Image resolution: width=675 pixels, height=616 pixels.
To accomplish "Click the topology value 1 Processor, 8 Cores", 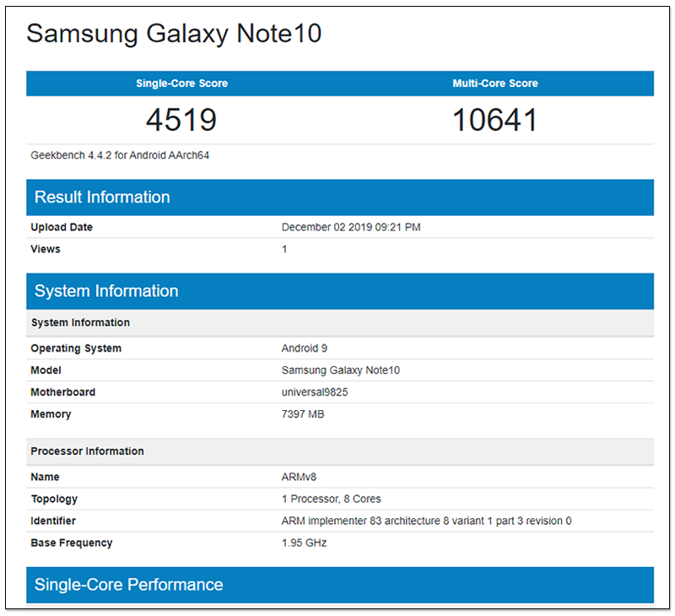I will (332, 499).
